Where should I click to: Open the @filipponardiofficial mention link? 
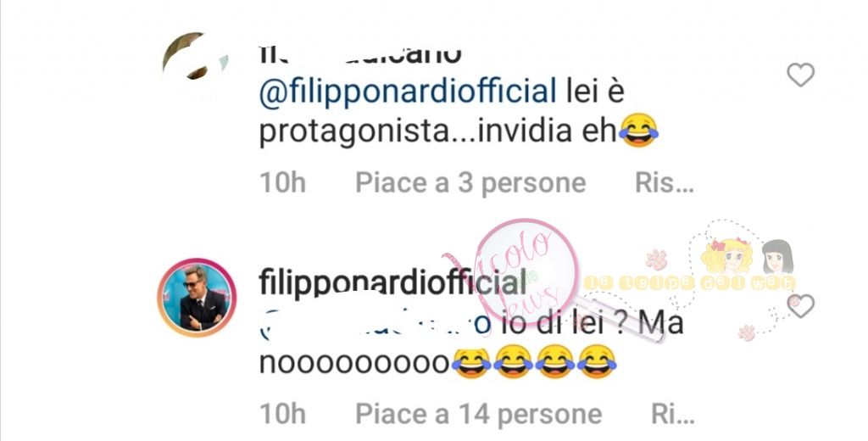click(x=408, y=91)
